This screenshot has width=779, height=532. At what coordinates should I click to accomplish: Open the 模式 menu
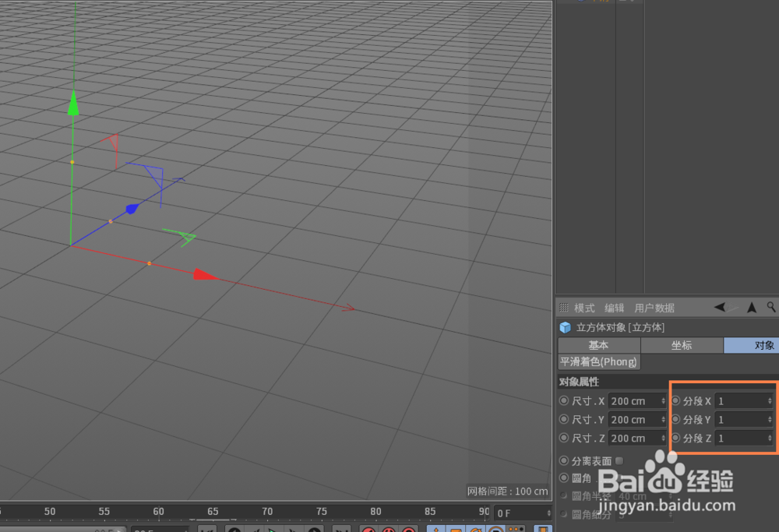click(584, 308)
